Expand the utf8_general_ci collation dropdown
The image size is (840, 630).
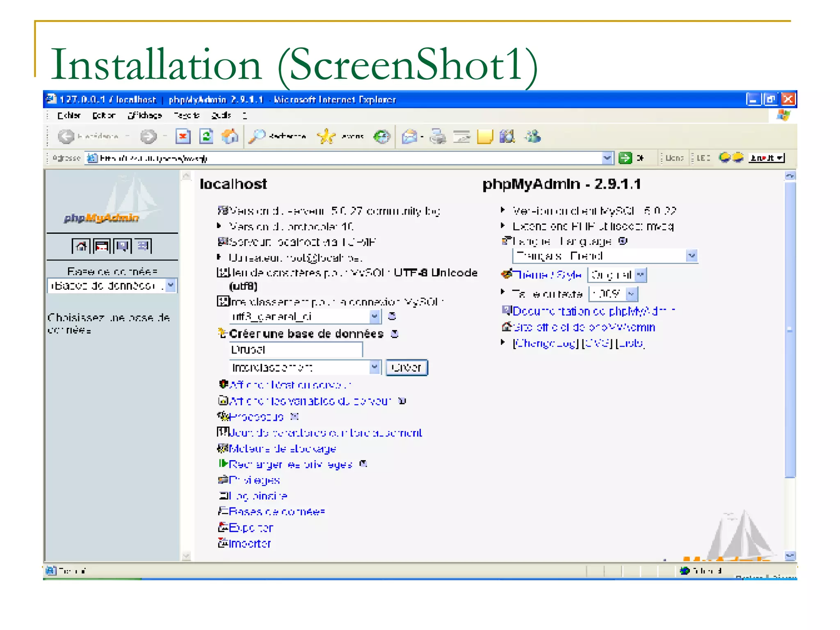pyautogui.click(x=374, y=316)
